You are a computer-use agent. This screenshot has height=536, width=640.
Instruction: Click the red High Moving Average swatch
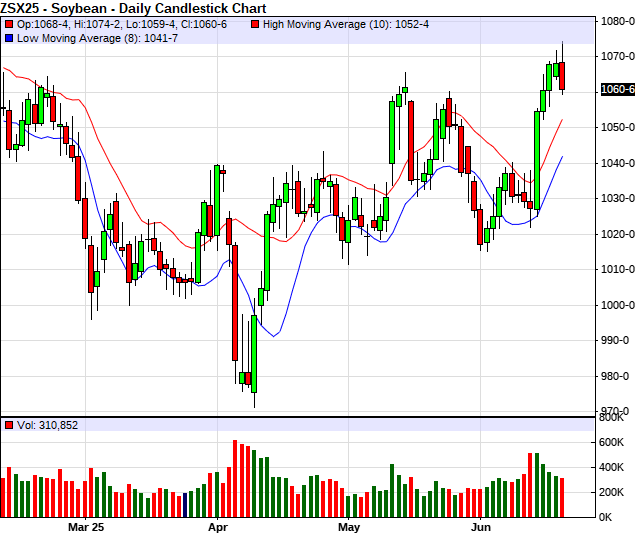pyautogui.click(x=255, y=23)
